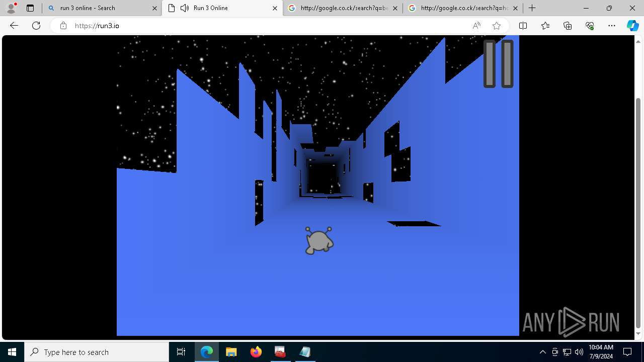
Task: Launch Firefox from the taskbar
Action: coord(256,352)
